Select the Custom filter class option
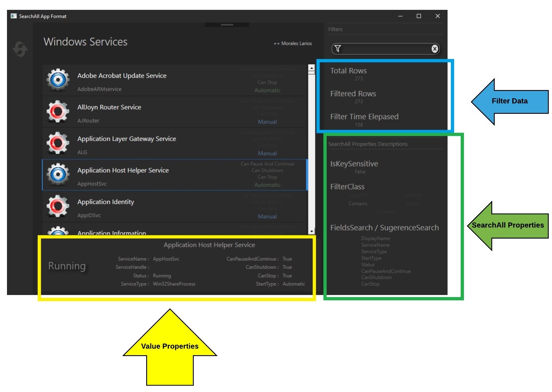The image size is (552, 392). coord(386,212)
